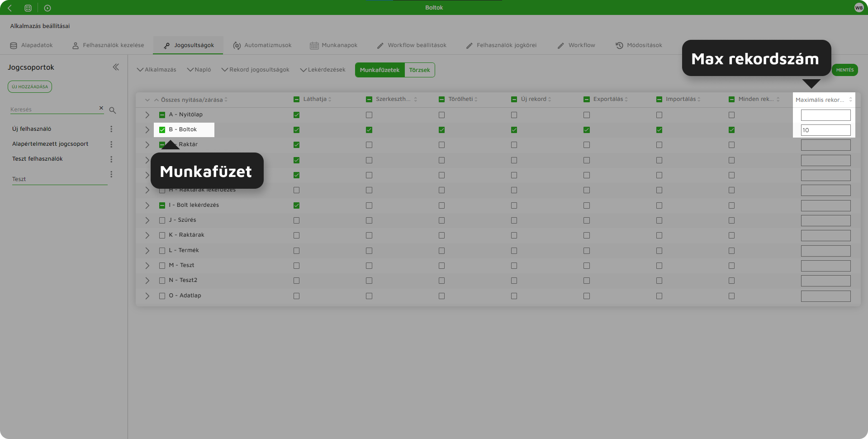Collapse the Jogcsoportok panel with double chevron
The width and height of the screenshot is (868, 439).
(x=116, y=67)
